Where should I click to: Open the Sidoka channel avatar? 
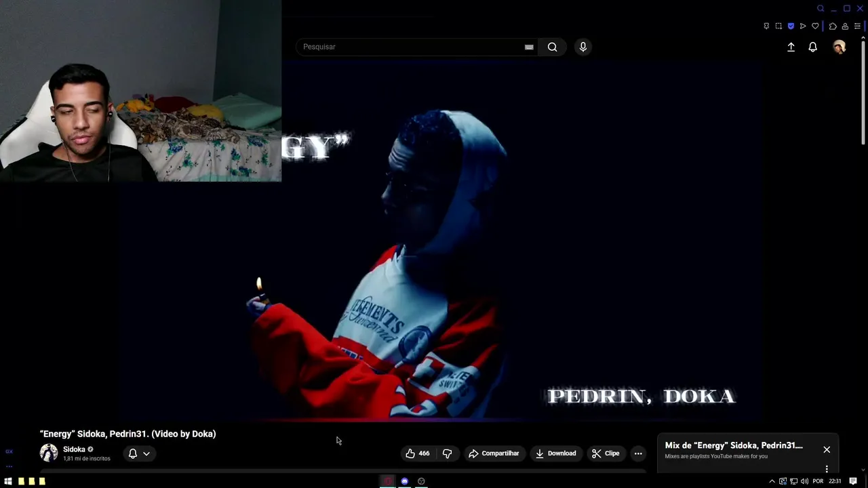[x=49, y=453]
